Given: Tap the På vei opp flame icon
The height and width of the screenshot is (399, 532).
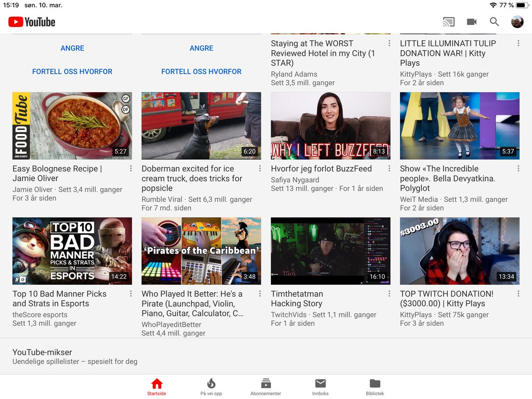Looking at the screenshot, I should coord(211,383).
